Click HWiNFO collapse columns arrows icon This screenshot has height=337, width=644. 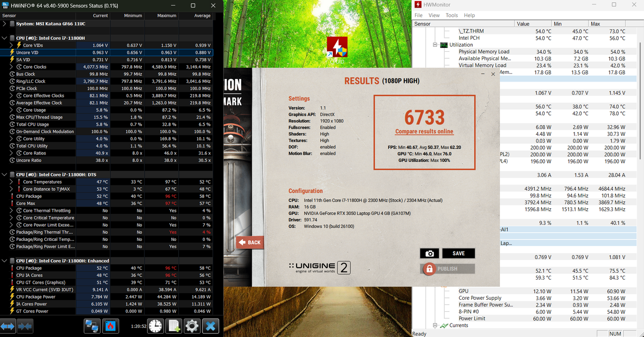point(25,326)
